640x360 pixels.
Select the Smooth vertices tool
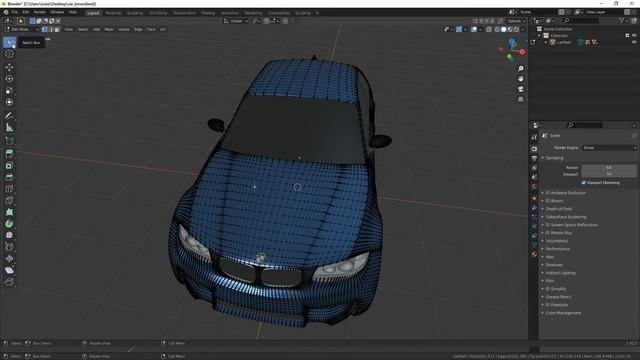coord(9,236)
